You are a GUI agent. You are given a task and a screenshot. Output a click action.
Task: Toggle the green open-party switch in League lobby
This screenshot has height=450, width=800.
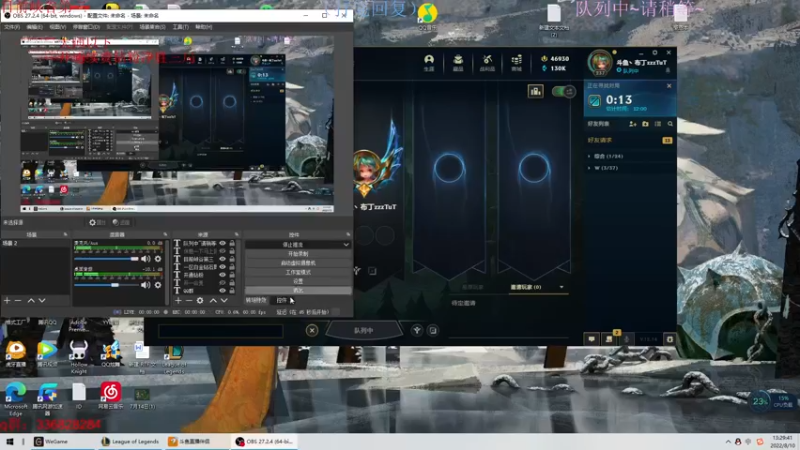click(x=564, y=91)
